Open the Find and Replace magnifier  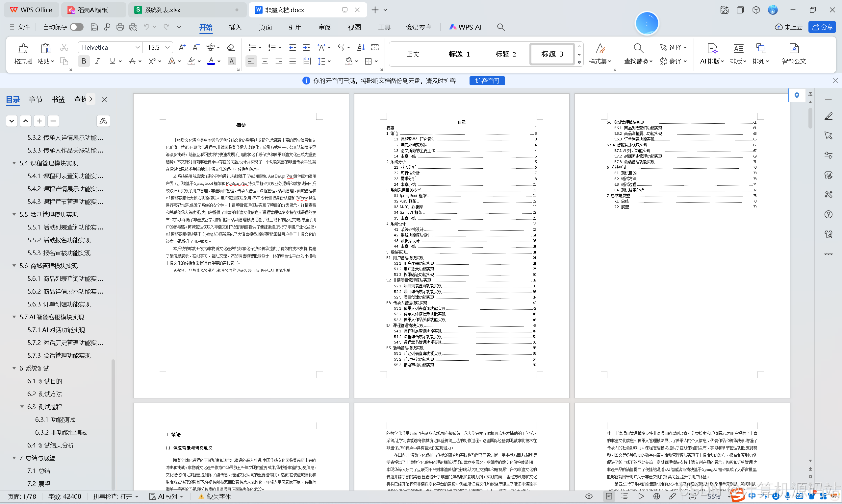pos(638,49)
